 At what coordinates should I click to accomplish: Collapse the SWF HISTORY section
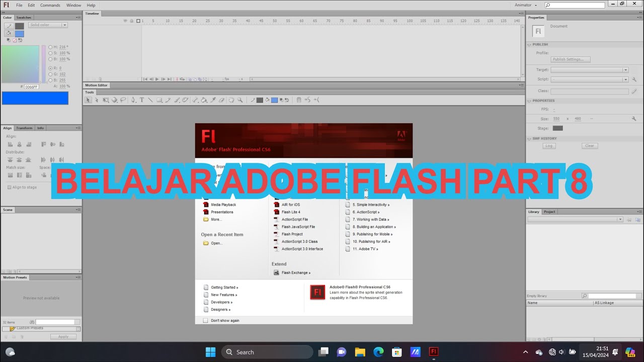(529, 138)
